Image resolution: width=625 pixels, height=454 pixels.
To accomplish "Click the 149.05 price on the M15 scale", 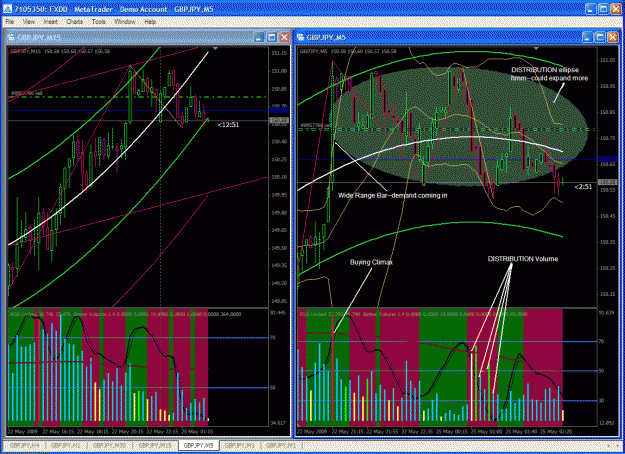I will coord(279,301).
